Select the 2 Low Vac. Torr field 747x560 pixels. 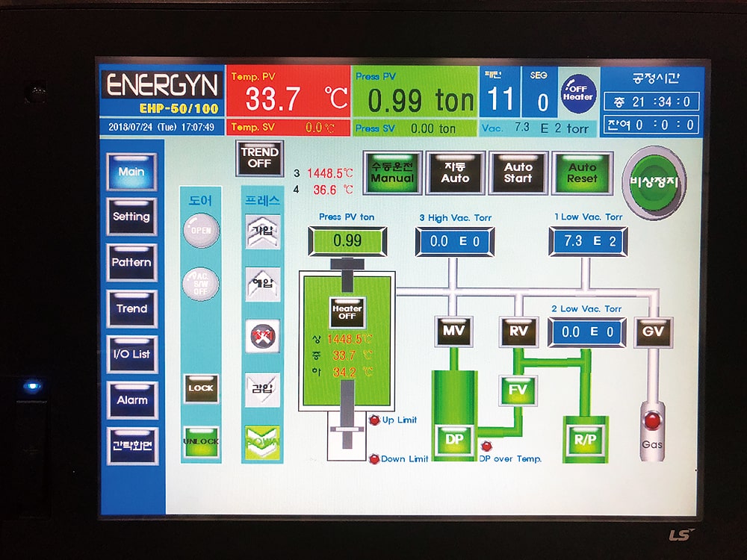pos(586,332)
